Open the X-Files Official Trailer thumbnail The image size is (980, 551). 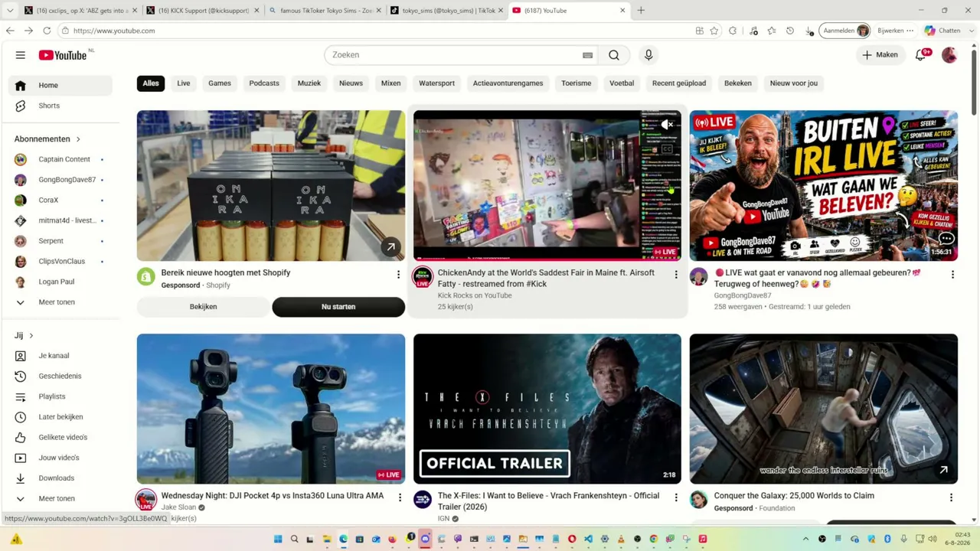coord(547,409)
